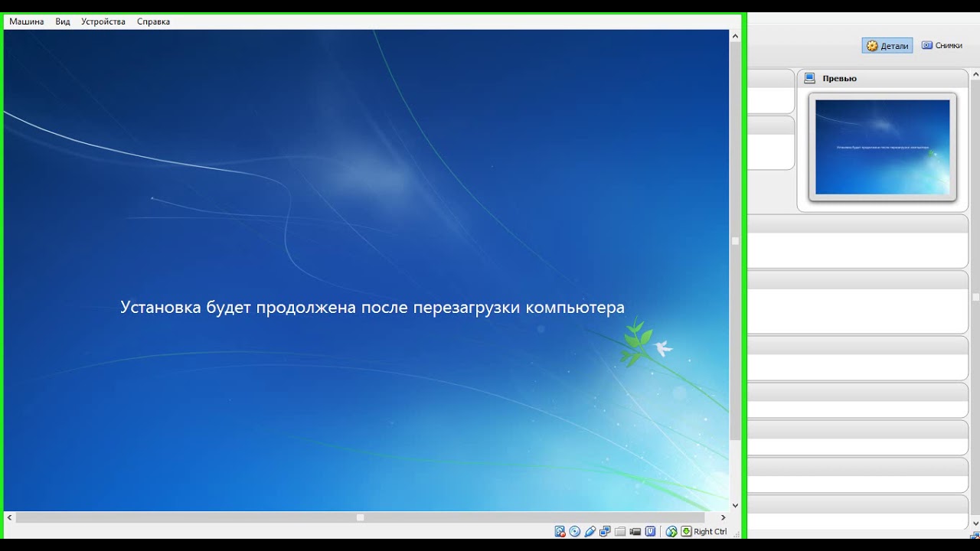Click the installation message text in VM
The height and width of the screenshot is (551, 980).
[x=372, y=307]
